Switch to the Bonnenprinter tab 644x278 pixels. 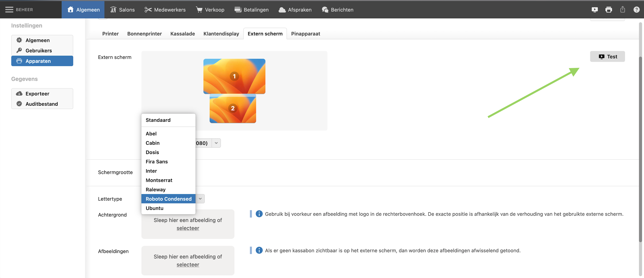pos(144,34)
